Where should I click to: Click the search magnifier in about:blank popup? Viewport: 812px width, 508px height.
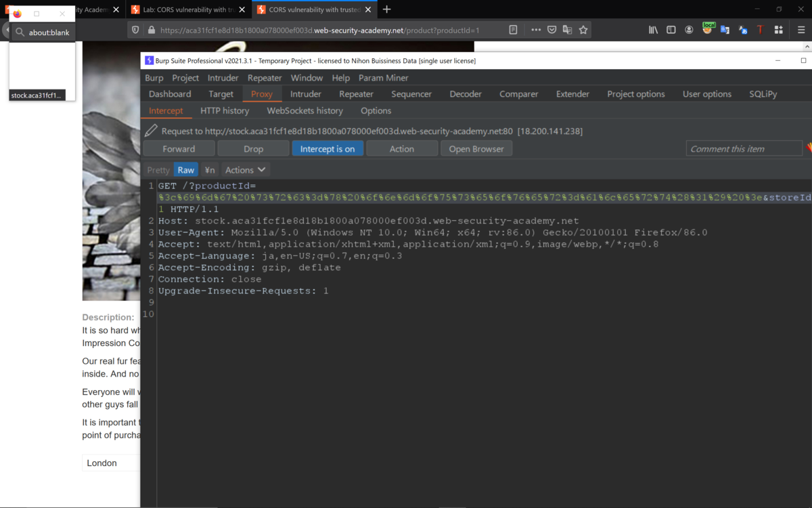click(20, 32)
